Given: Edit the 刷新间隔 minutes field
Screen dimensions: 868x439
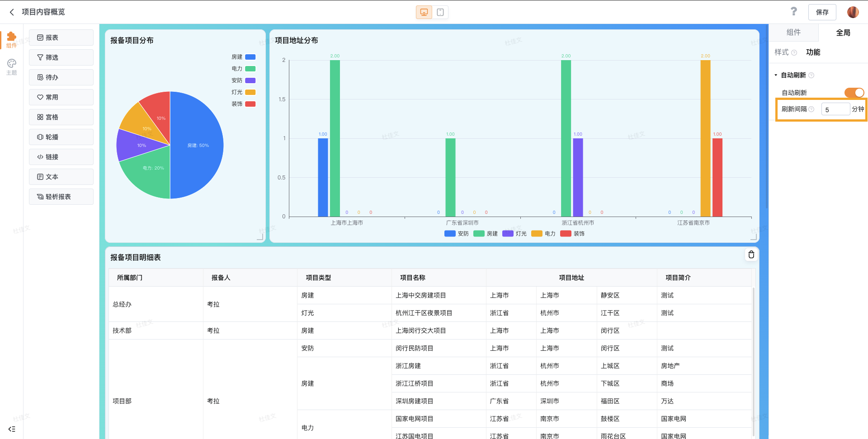Looking at the screenshot, I should point(835,109).
